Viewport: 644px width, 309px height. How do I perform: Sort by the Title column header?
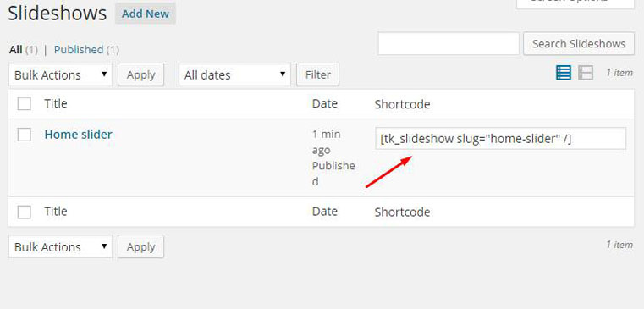(56, 103)
